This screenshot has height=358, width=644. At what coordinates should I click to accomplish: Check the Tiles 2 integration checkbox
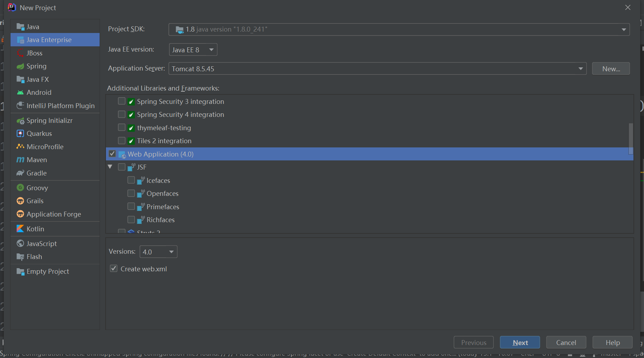[x=122, y=141]
